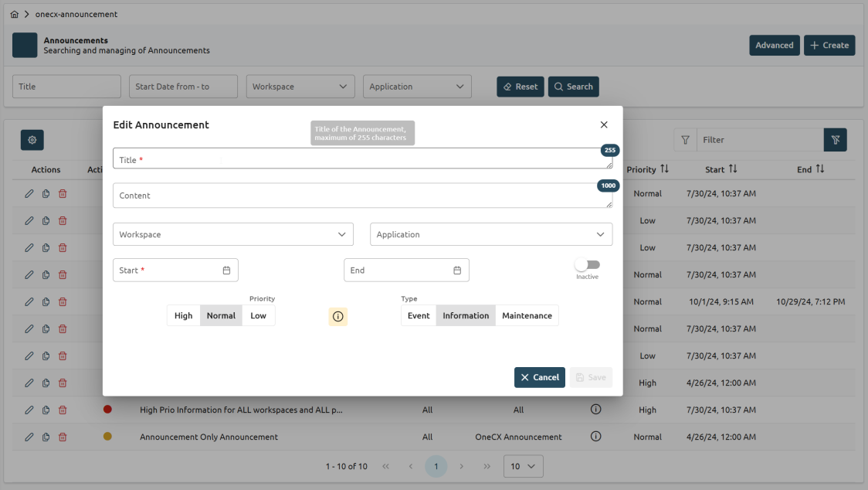Go to page 1 in pagination

tap(436, 466)
